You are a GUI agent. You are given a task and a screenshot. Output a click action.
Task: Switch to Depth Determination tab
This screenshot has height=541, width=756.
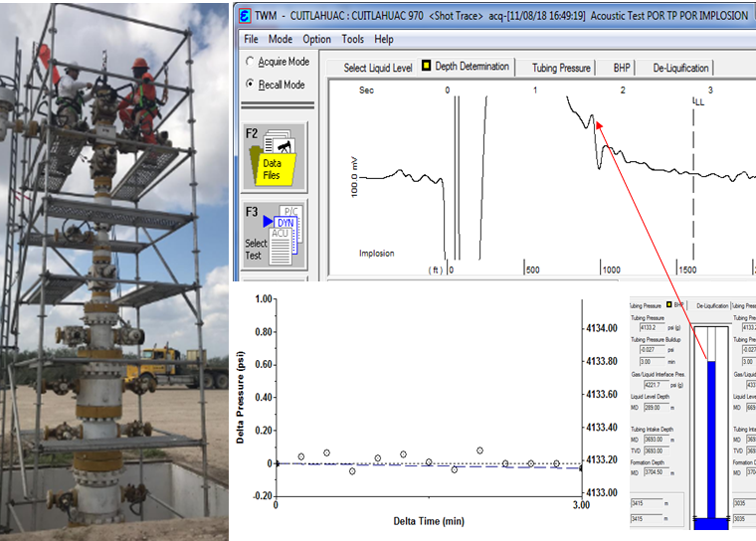472,66
